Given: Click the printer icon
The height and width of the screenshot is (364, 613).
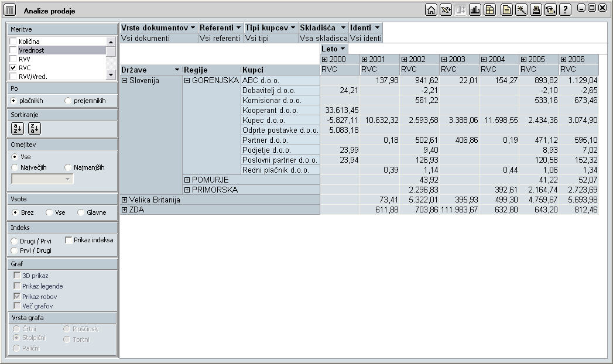Looking at the screenshot, I should 535,10.
